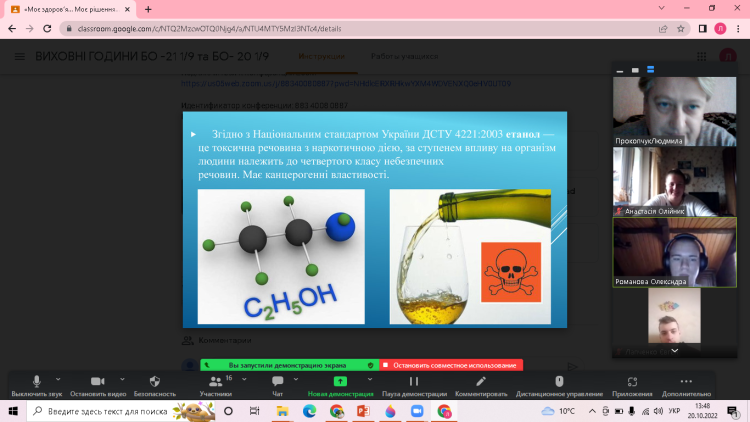Open the Участники participants panel

[x=215, y=383]
